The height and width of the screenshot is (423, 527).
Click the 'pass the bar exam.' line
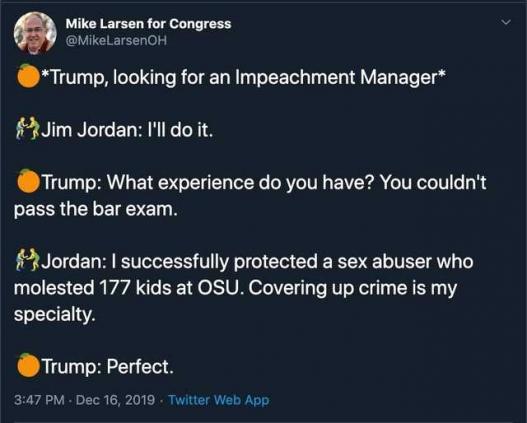pyautogui.click(x=95, y=209)
